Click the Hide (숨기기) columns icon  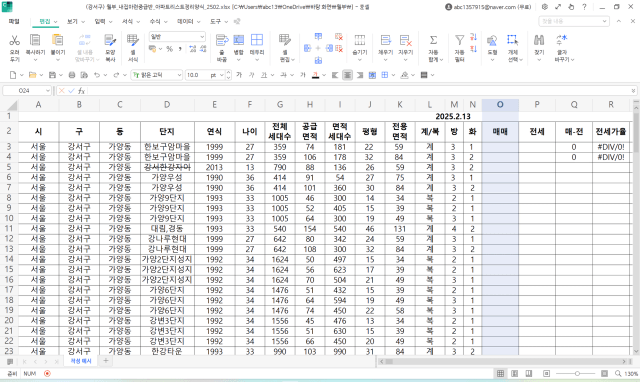pyautogui.click(x=360, y=40)
